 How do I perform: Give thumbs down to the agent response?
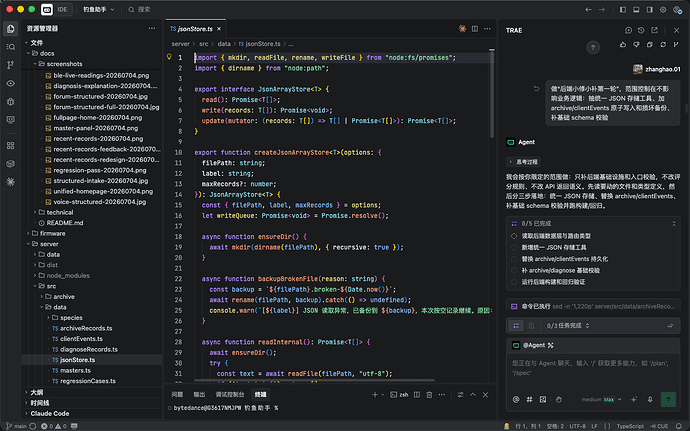click(636, 44)
